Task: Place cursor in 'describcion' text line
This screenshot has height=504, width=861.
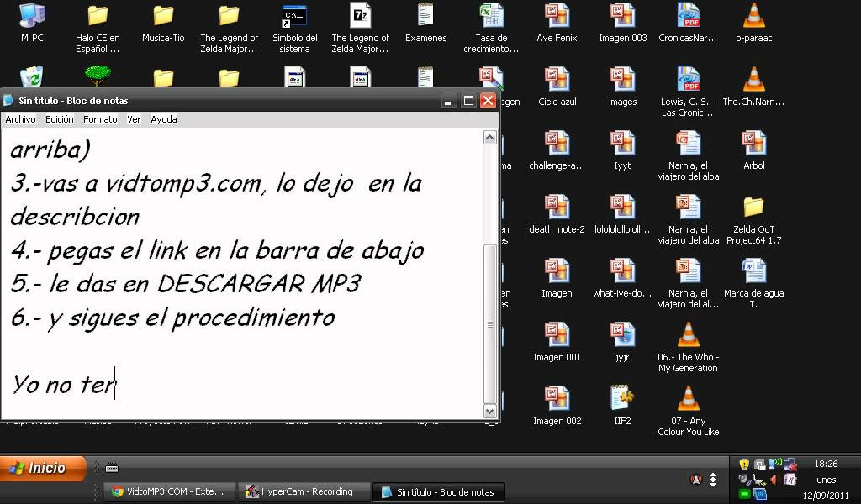Action: [75, 217]
